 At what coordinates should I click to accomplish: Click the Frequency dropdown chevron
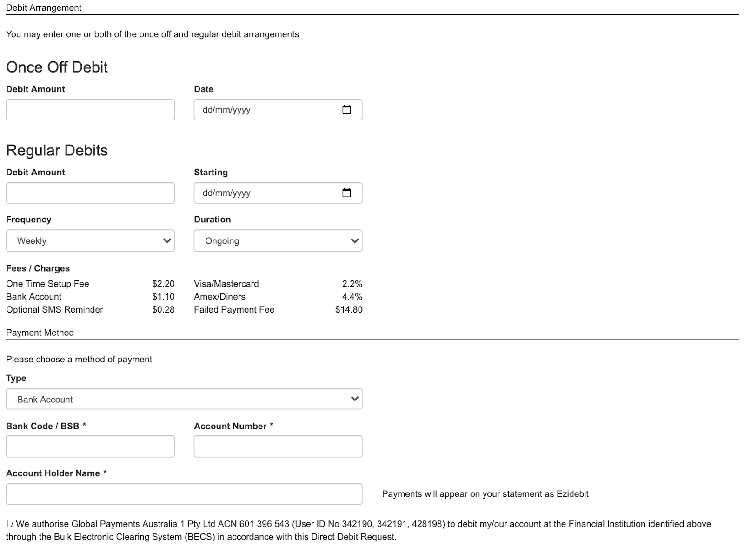coord(166,240)
